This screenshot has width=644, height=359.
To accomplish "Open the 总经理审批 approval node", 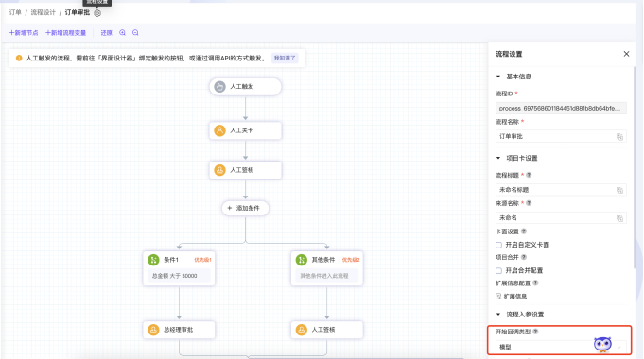I will pos(179,330).
